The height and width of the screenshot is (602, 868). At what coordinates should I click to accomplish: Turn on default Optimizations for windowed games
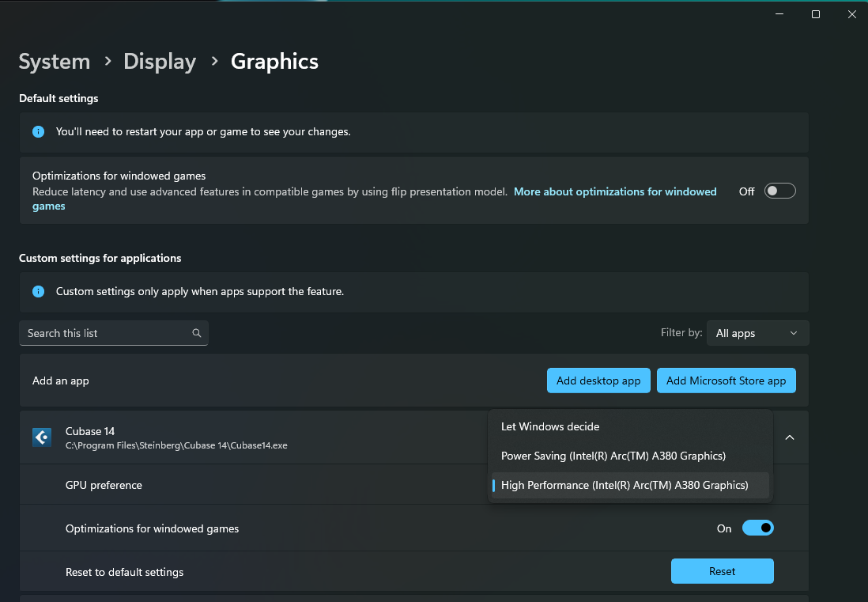click(779, 191)
